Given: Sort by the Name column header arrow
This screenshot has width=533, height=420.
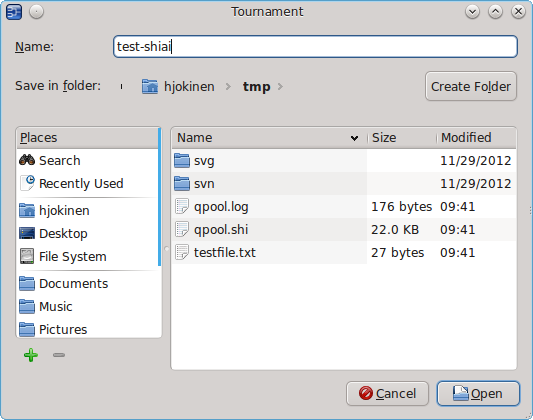Looking at the screenshot, I should pyautogui.click(x=354, y=138).
